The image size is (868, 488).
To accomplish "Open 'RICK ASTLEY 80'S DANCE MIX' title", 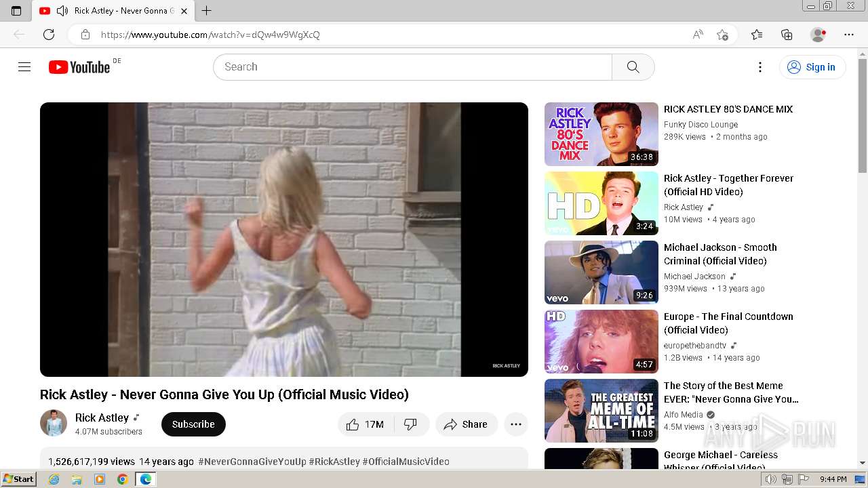I will click(728, 109).
